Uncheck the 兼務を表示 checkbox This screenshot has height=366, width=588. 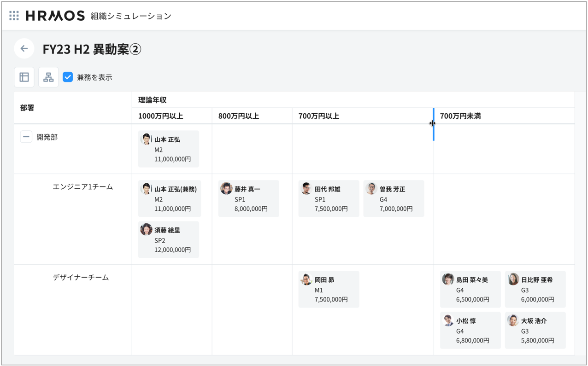pos(68,77)
